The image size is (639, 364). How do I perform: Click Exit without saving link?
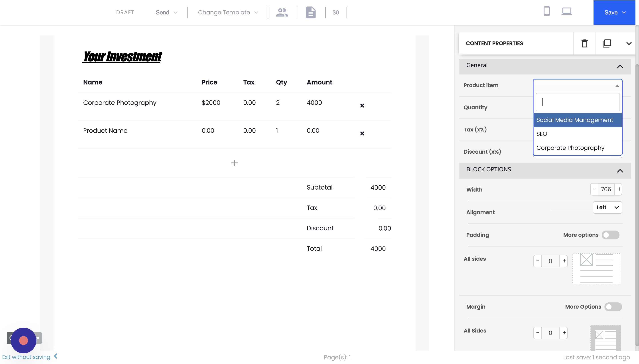point(26,357)
